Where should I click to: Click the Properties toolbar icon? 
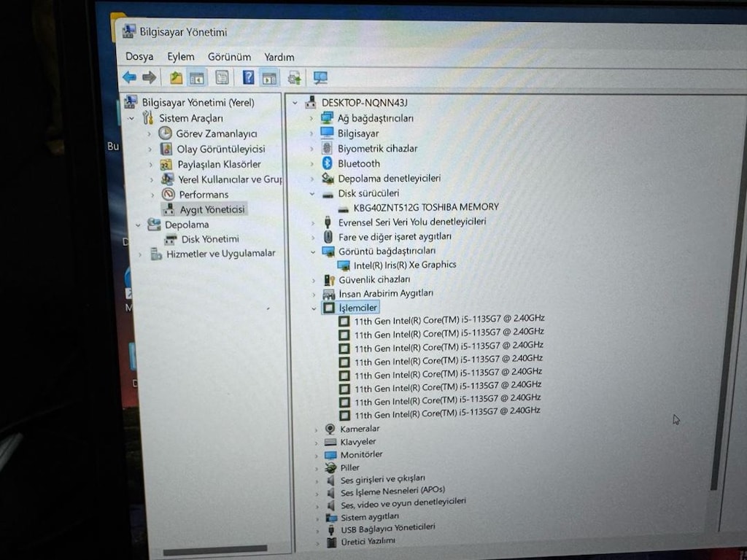222,77
